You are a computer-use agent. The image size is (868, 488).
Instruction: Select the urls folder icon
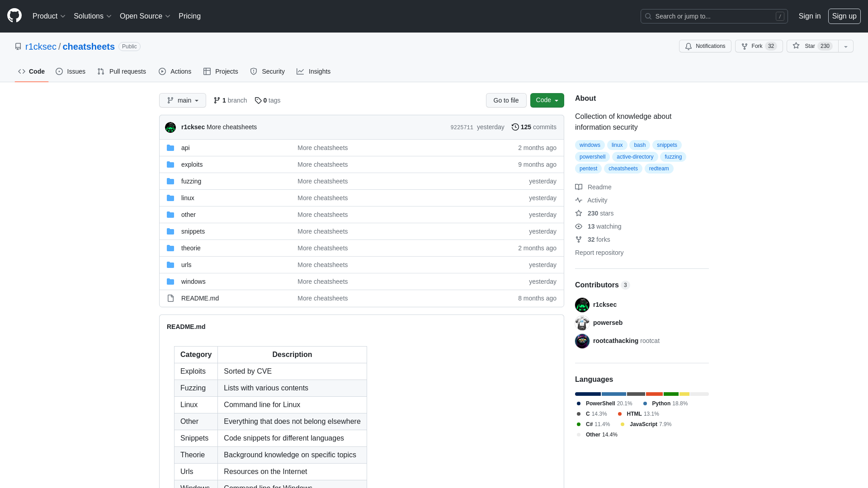[x=170, y=265]
